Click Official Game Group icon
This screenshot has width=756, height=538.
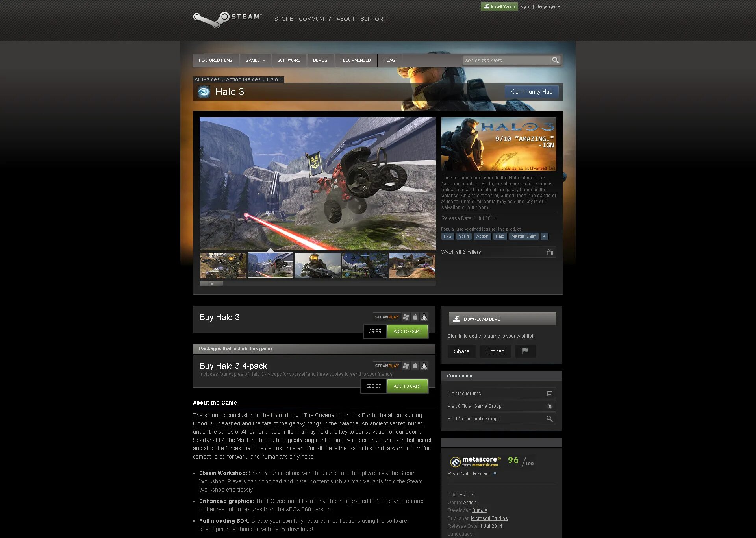click(x=550, y=406)
